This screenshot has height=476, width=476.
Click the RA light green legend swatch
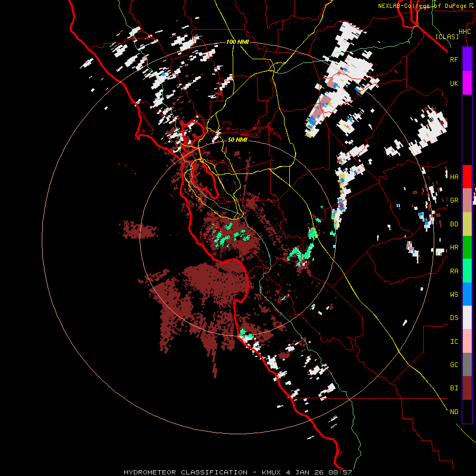[x=467, y=271]
